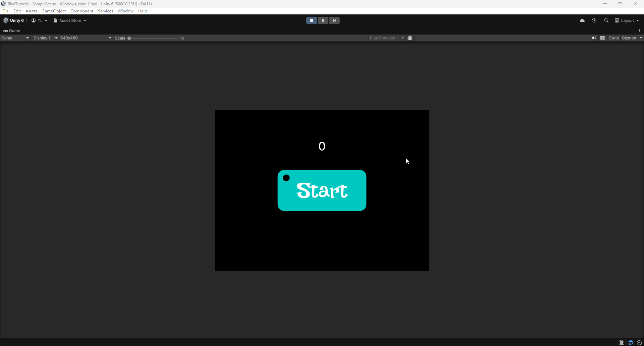Click the auto-refresh checkmark status icon
The width and height of the screenshot is (644, 346).
(639, 342)
